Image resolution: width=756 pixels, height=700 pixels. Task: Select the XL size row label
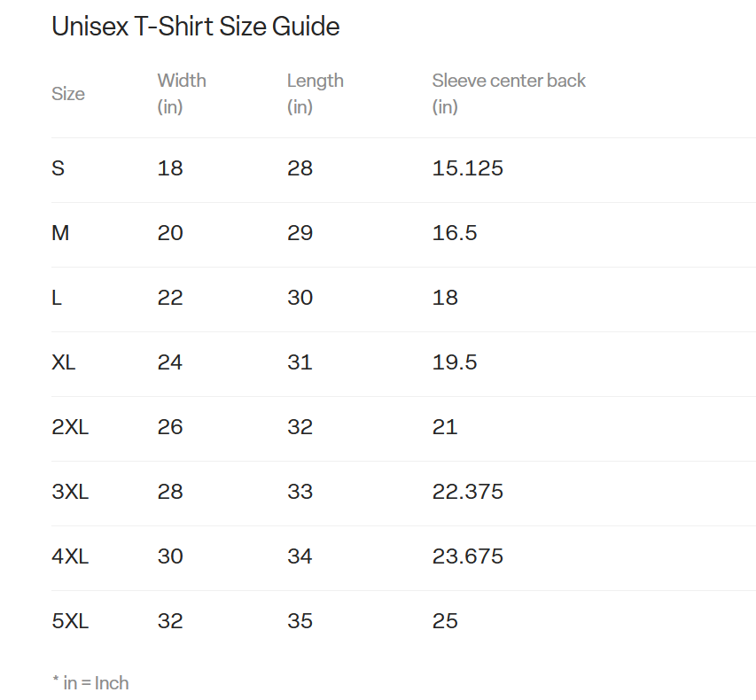click(x=64, y=362)
